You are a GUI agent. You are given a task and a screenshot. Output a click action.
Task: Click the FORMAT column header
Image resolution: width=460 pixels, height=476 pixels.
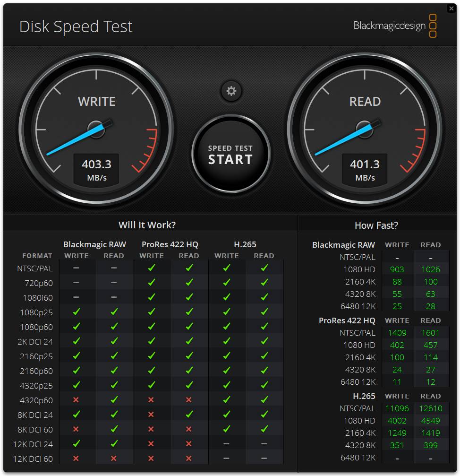click(37, 256)
